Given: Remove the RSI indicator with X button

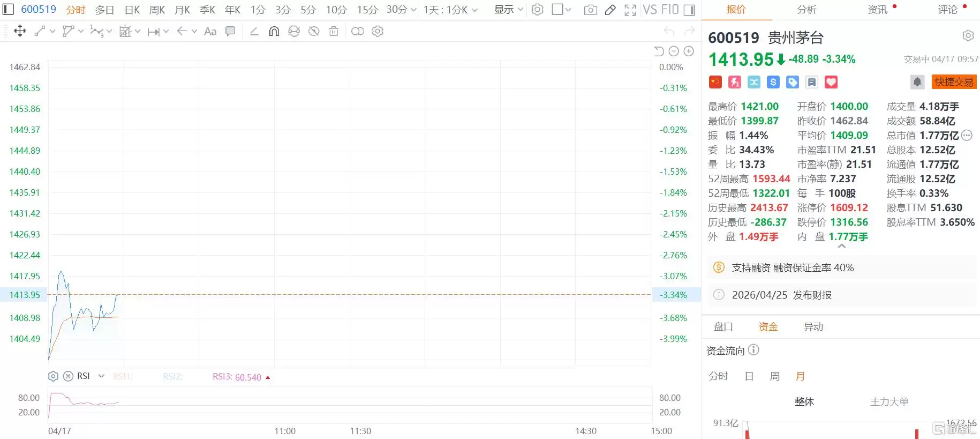Looking at the screenshot, I should click(x=68, y=376).
